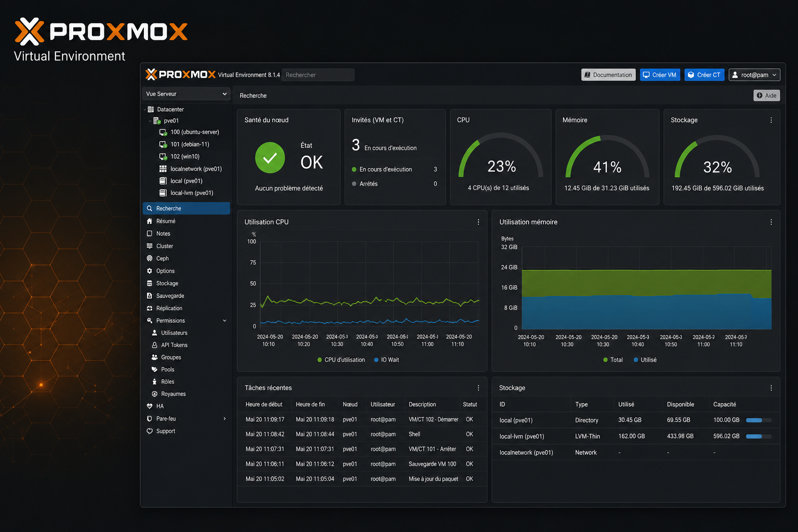
Task: Select the "VM/CT 102 - Démarrer" task row
Action: click(362, 420)
